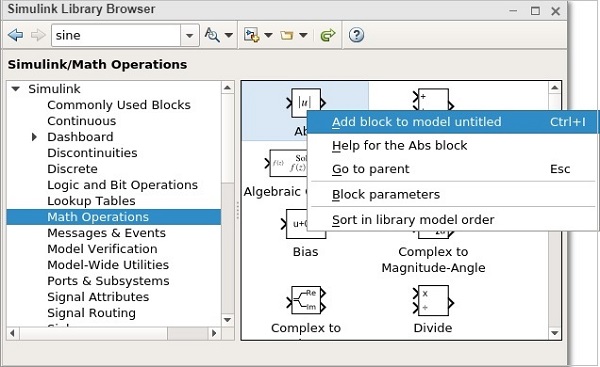
Task: Select the Signal Routing library
Action: pyautogui.click(x=91, y=313)
